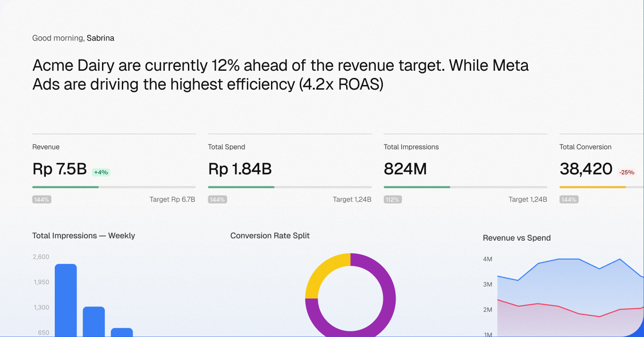Image resolution: width=644 pixels, height=337 pixels.
Task: Click the shortest blue bar in weekly impressions
Action: coord(122,332)
